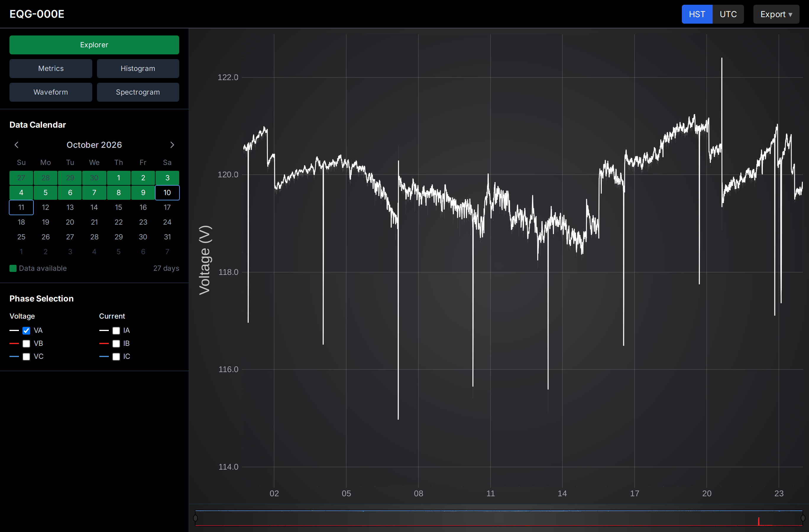Screen dimensions: 809x532
Task: Click the 02 hour x-axis label
Action: (x=274, y=493)
